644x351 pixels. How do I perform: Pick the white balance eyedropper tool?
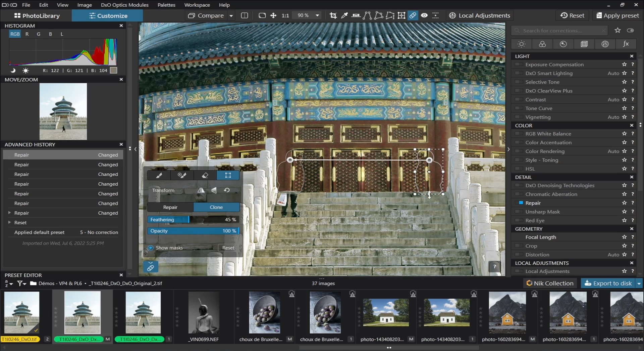pos(344,15)
